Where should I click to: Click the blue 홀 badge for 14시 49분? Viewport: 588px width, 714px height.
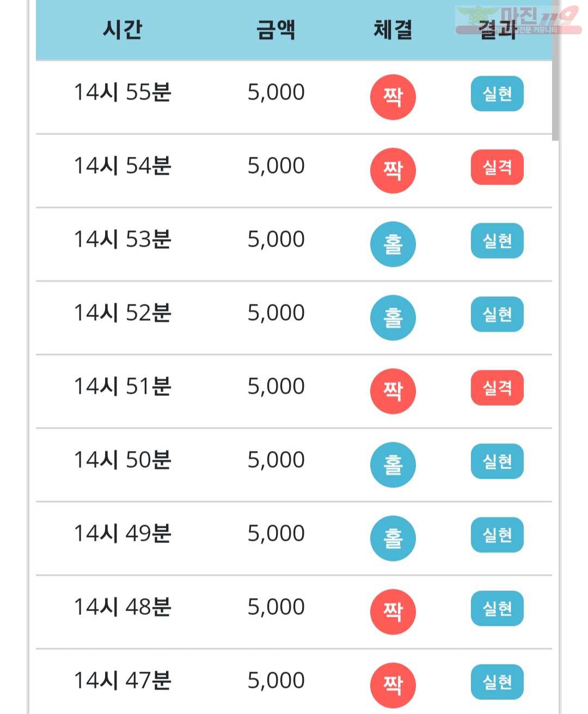393,538
